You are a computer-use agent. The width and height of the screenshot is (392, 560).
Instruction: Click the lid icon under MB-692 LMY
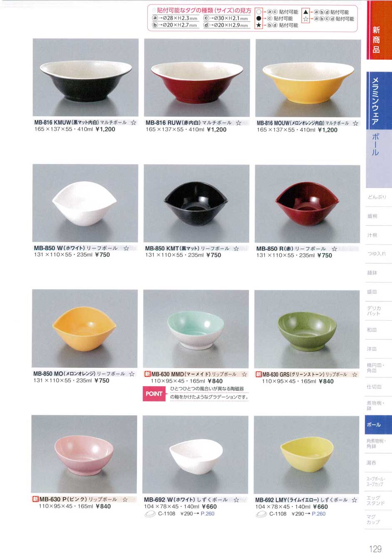(261, 514)
